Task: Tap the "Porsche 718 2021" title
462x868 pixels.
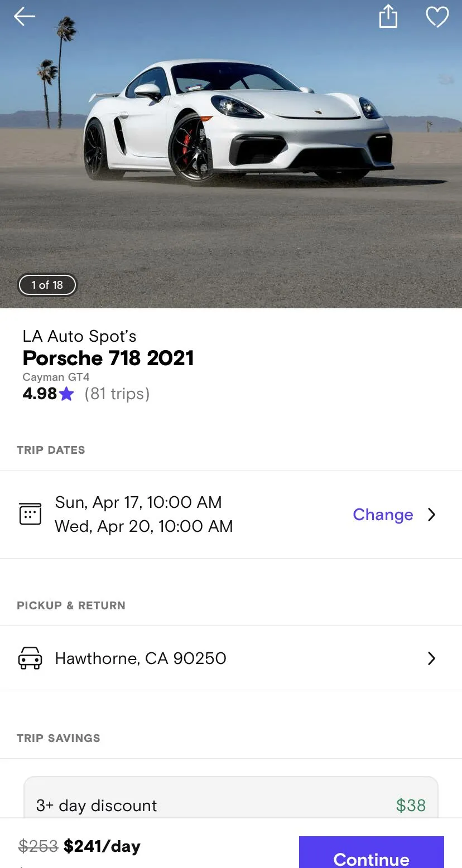Action: point(108,358)
